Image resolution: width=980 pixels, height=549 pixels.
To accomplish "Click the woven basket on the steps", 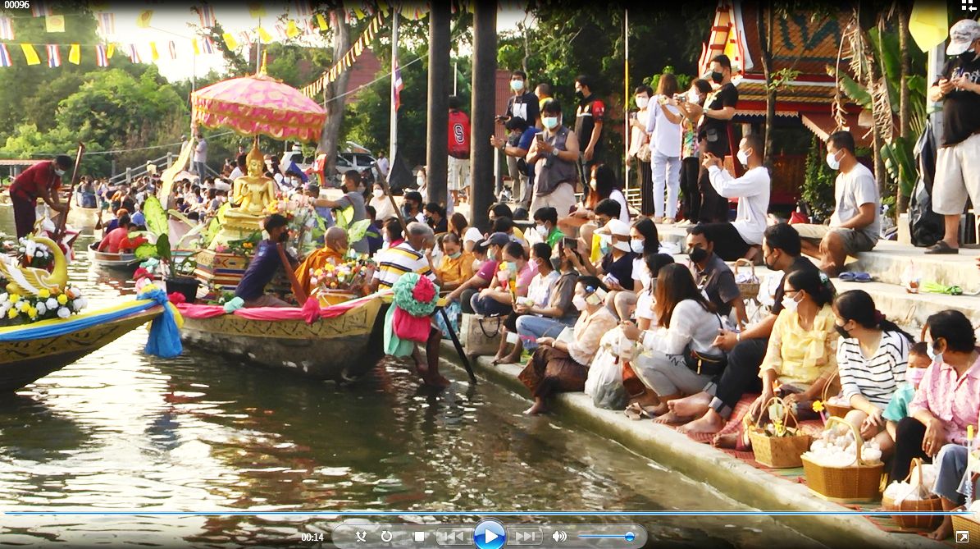I will [842, 478].
